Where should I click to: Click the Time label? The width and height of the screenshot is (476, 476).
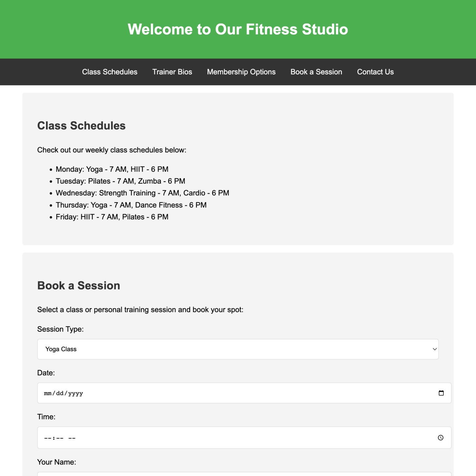click(46, 417)
